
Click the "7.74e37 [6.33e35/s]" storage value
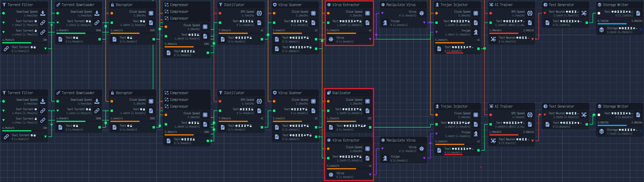pyautogui.click(x=619, y=134)
